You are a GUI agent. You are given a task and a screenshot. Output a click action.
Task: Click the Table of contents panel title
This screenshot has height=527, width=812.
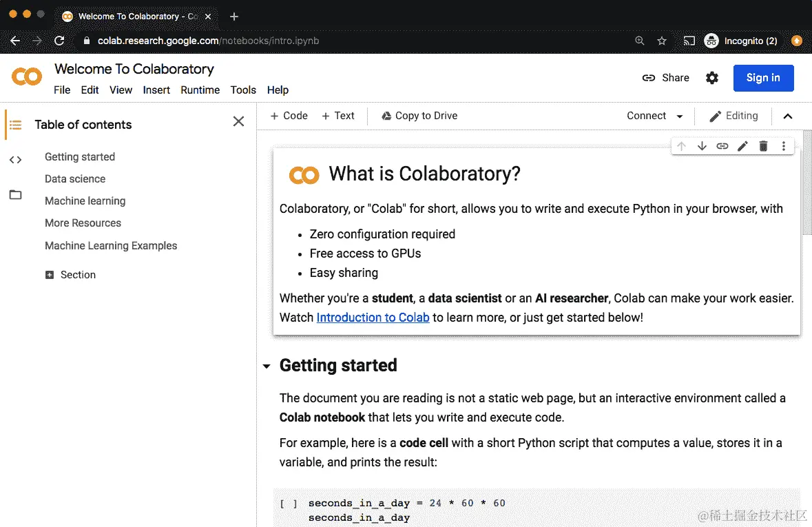pyautogui.click(x=83, y=125)
